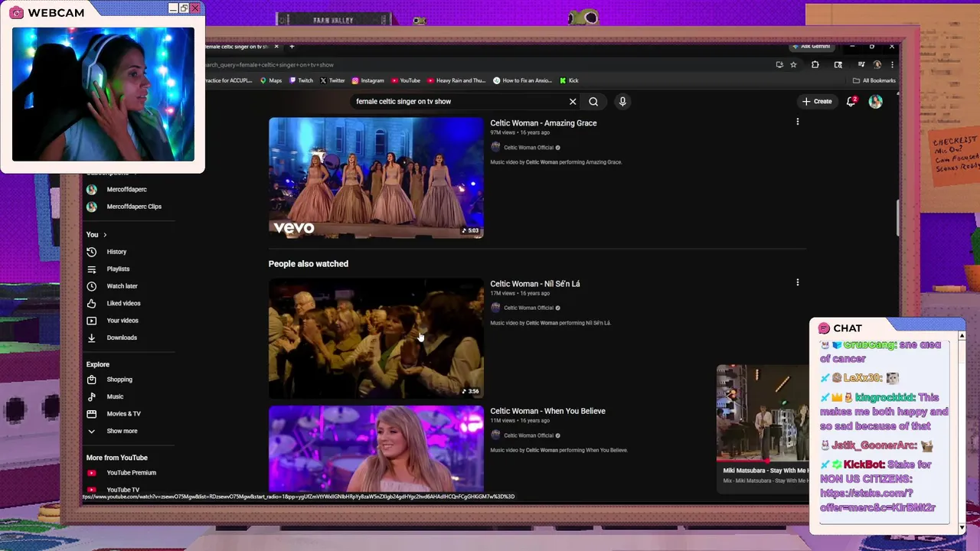Viewport: 980px width, 551px height.
Task: Open more options for Amazing Grace video
Action: click(797, 122)
